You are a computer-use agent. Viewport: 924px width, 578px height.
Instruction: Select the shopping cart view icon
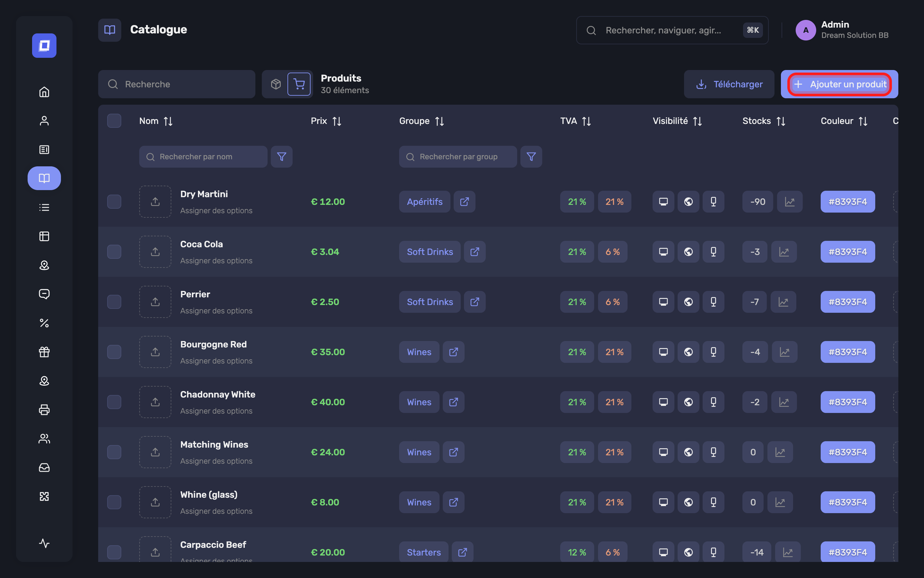299,84
